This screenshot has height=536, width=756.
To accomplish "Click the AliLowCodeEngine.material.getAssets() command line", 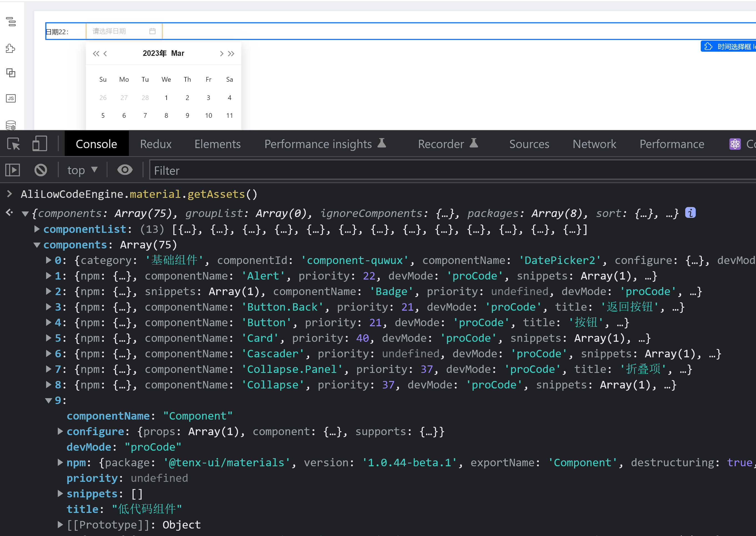I will point(139,194).
